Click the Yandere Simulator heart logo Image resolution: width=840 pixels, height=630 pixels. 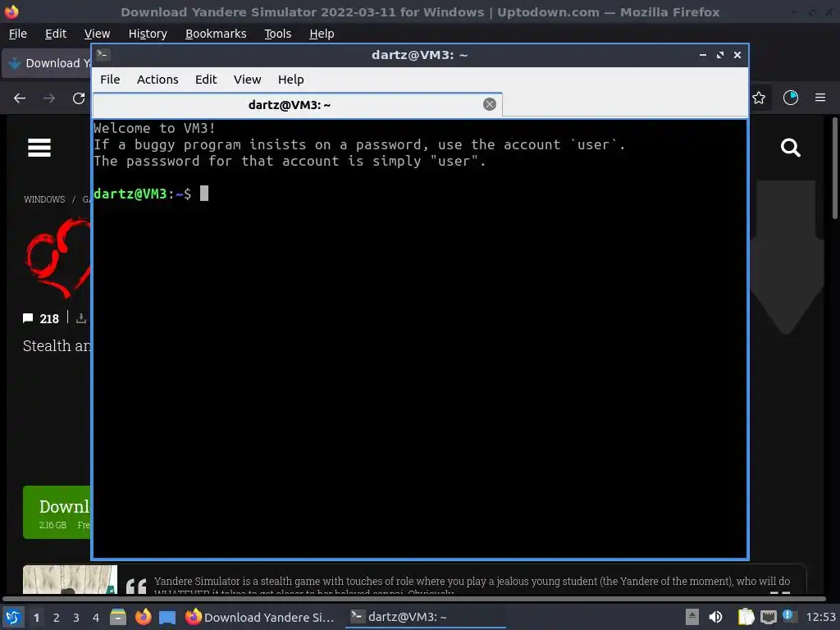click(x=58, y=257)
